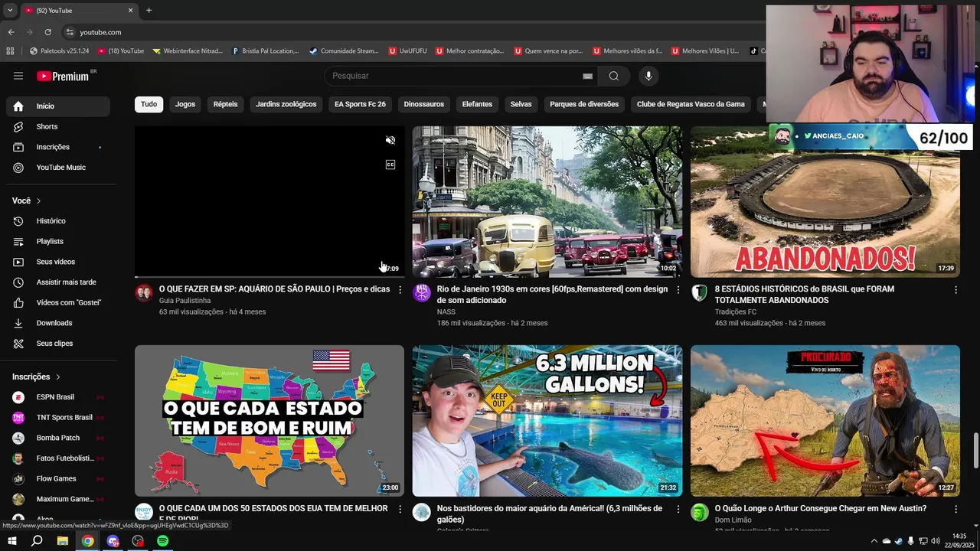Select the Jardins zoológicos filter chip
Viewport: 980px width, 551px height.
point(286,104)
